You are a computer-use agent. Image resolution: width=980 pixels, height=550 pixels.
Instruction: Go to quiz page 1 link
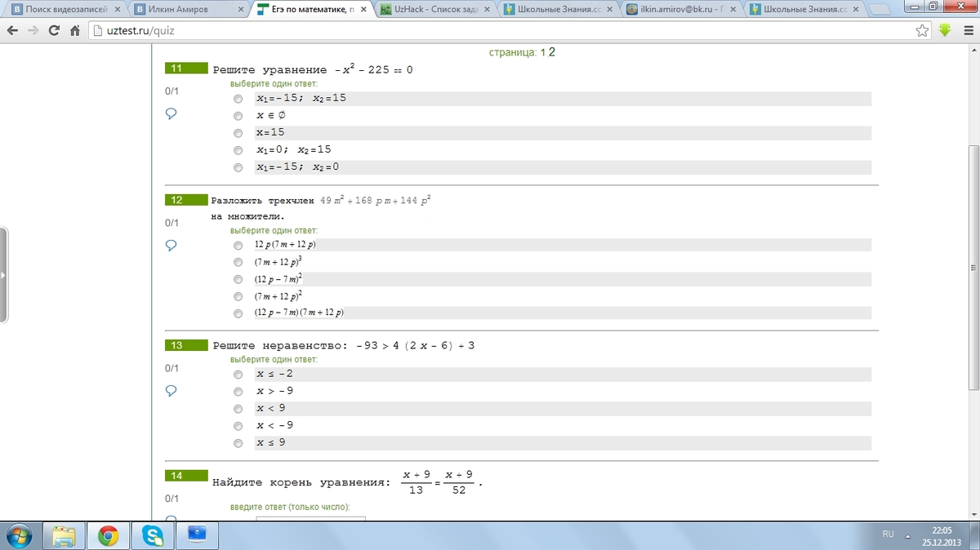[543, 52]
